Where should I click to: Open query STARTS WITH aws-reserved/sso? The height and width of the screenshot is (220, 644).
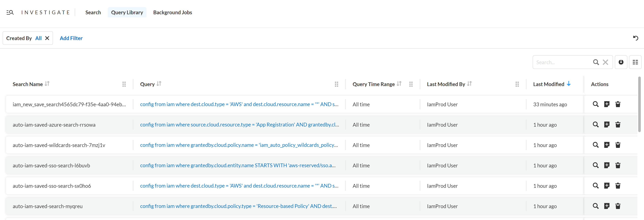pos(238,165)
